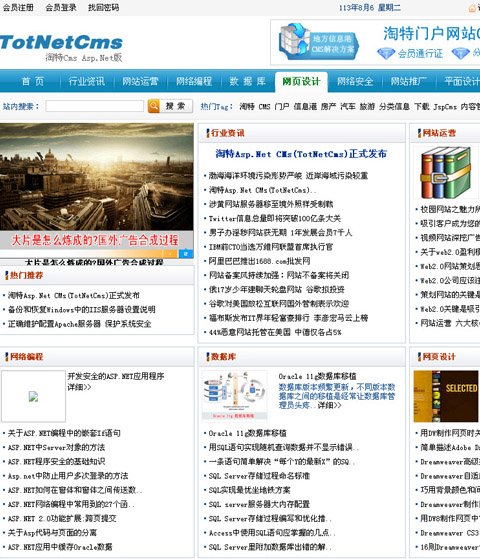Screen dimensions: 480x559
Task: Open the 网络安全 navigation tab
Action: pyautogui.click(x=355, y=81)
